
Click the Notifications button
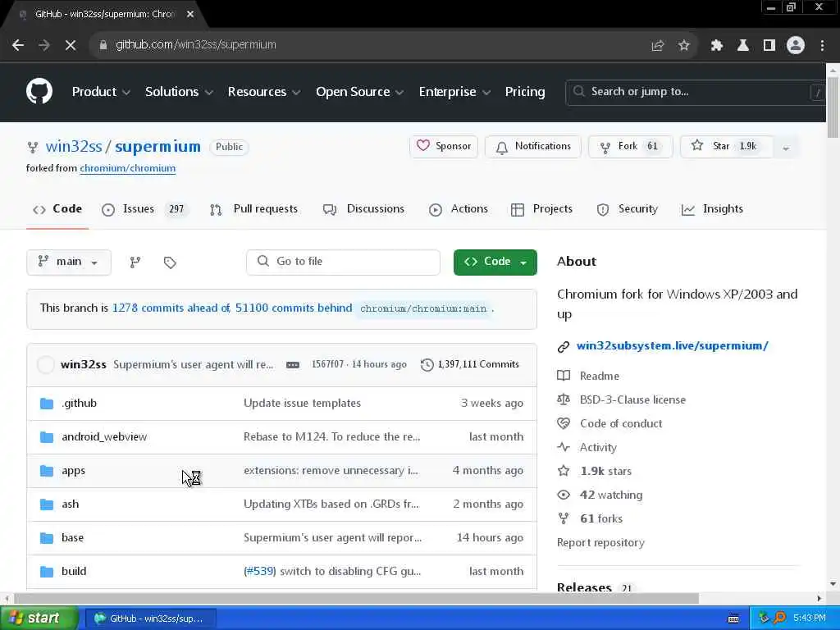click(x=532, y=146)
